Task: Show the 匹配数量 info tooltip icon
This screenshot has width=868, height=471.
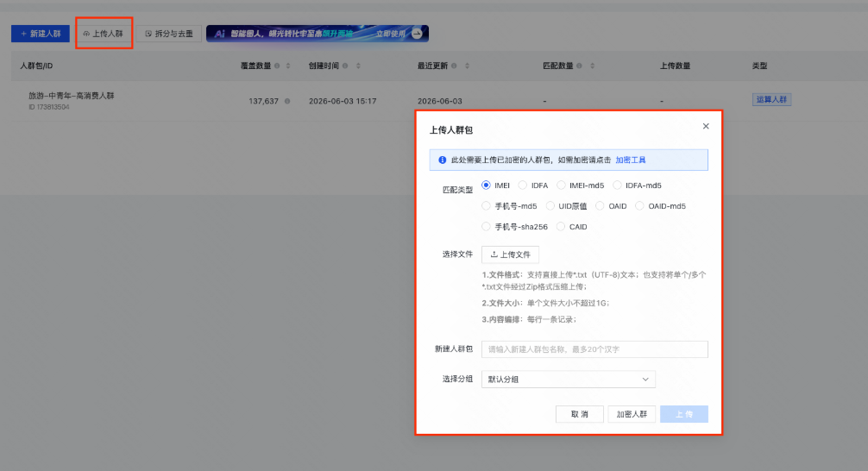Action: (579, 66)
